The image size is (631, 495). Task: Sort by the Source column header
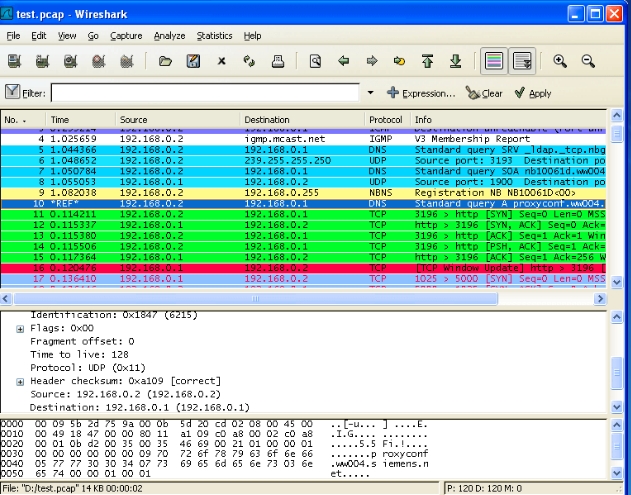[x=178, y=120]
